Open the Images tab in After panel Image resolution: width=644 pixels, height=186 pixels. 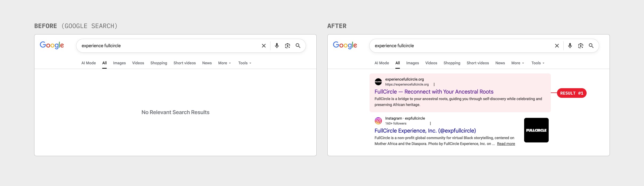(x=413, y=63)
